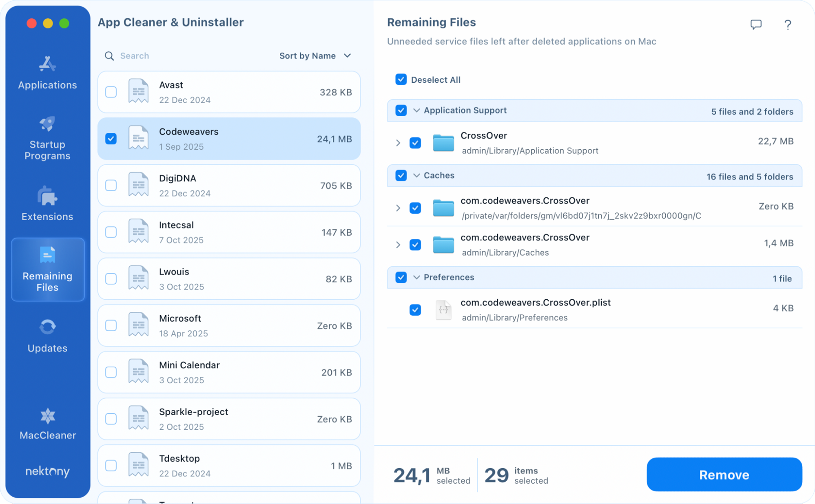Screen dimensions: 815x504
Task: Expand the CrossOver Application Support folder
Action: coord(398,143)
